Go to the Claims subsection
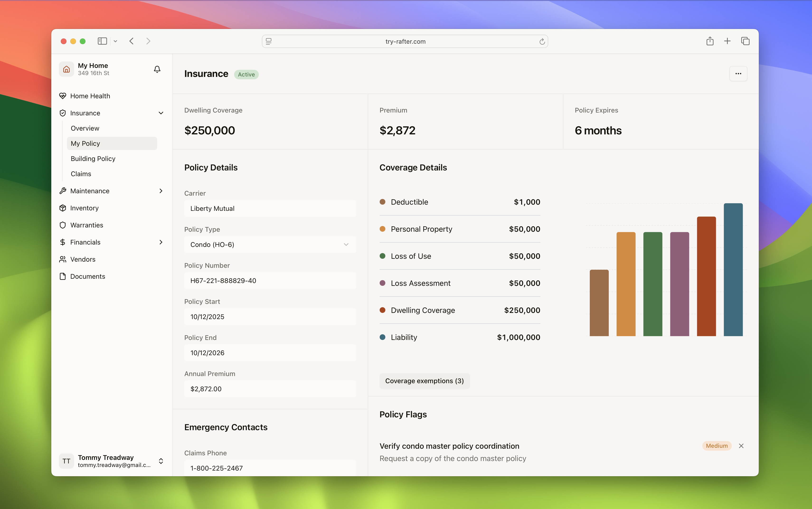Viewport: 812px width, 509px height. (81, 174)
